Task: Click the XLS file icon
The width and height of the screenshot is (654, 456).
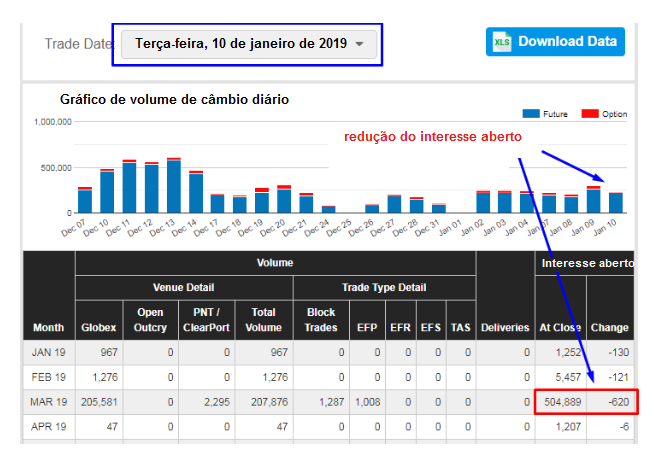Action: [502, 42]
